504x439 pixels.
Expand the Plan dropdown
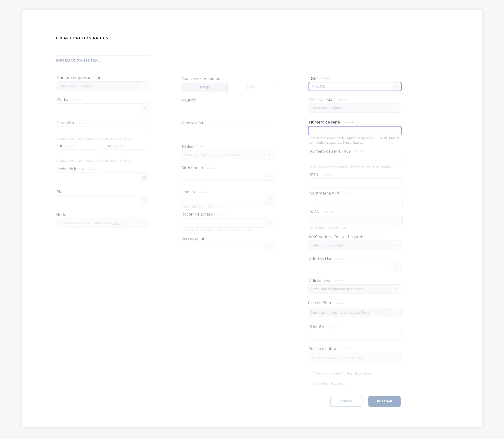tap(144, 200)
